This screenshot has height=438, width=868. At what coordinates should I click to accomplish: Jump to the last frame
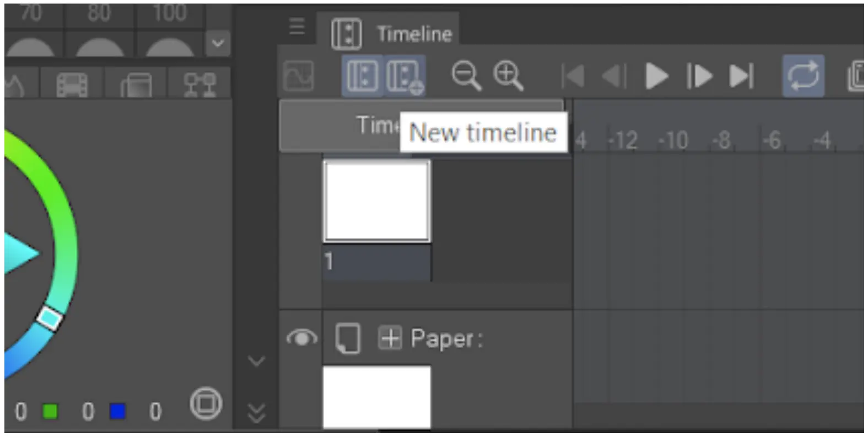741,76
